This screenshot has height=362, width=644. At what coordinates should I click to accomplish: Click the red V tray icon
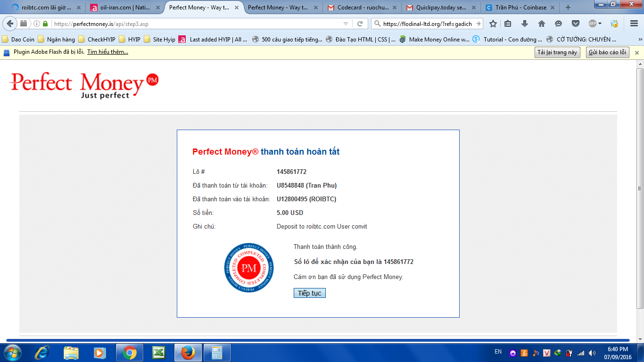(x=546, y=353)
